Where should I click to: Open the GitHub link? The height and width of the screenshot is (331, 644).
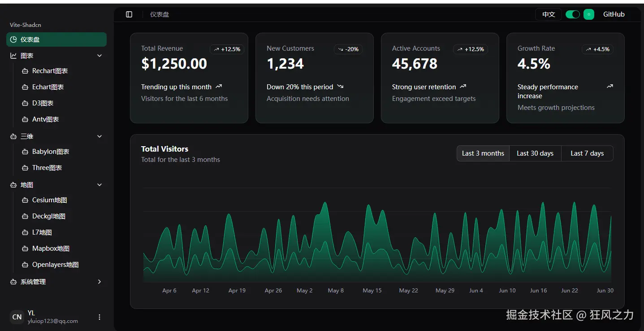(x=614, y=14)
